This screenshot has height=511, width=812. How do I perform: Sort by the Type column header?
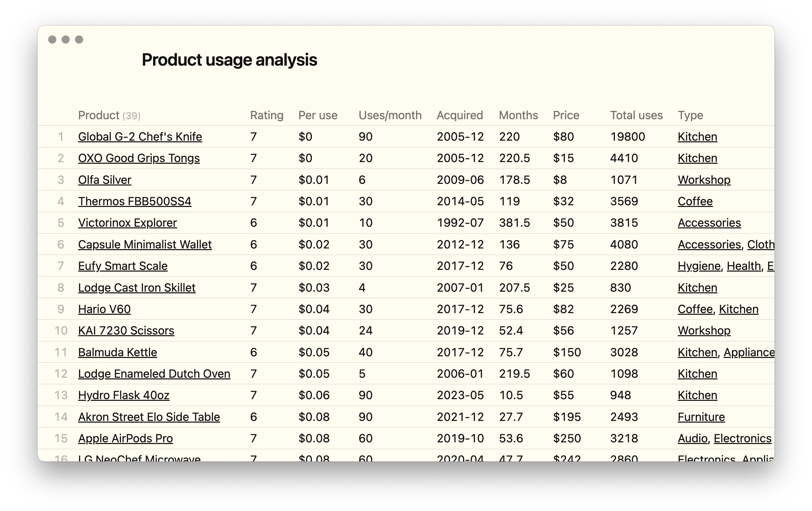click(690, 115)
